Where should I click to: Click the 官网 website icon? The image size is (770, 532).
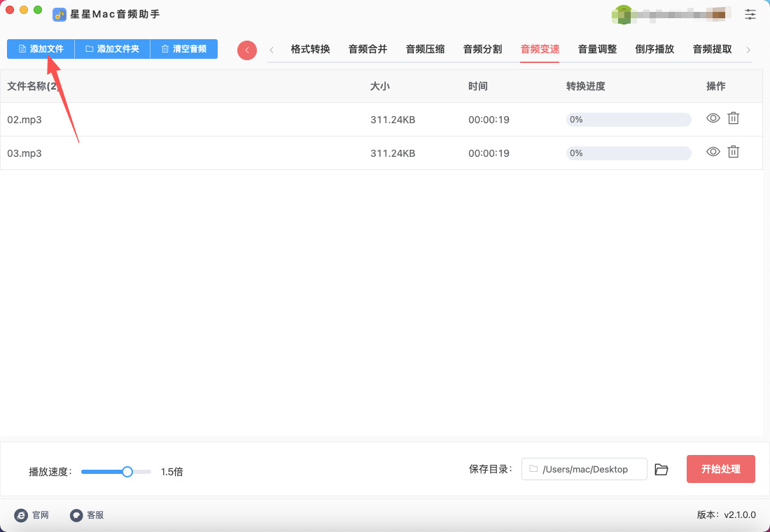click(21, 515)
